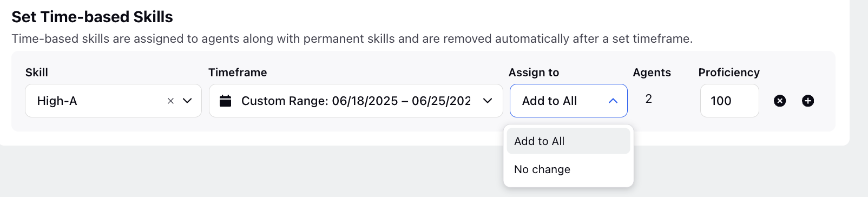
Task: Expand the Skill dropdown chevron
Action: point(187,101)
